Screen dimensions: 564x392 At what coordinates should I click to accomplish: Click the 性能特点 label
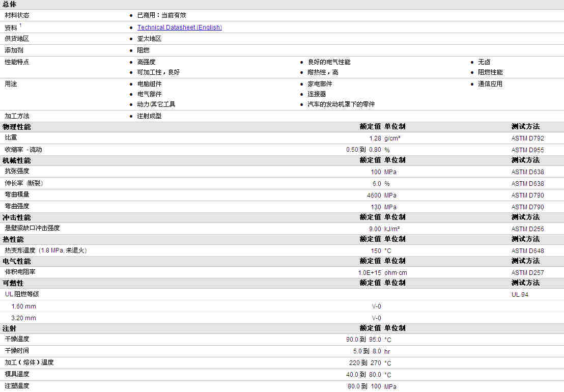pyautogui.click(x=17, y=62)
